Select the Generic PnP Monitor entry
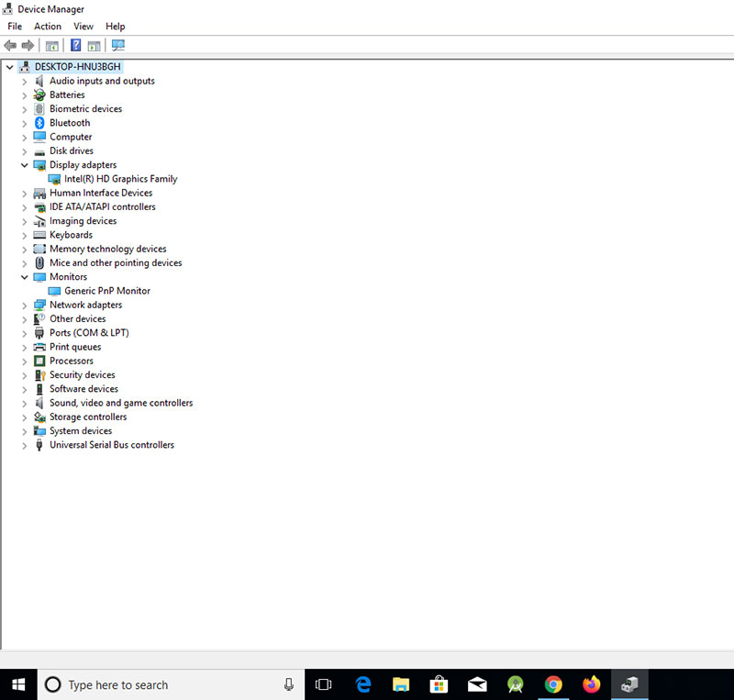Viewport: 734px width, 700px height. point(107,291)
